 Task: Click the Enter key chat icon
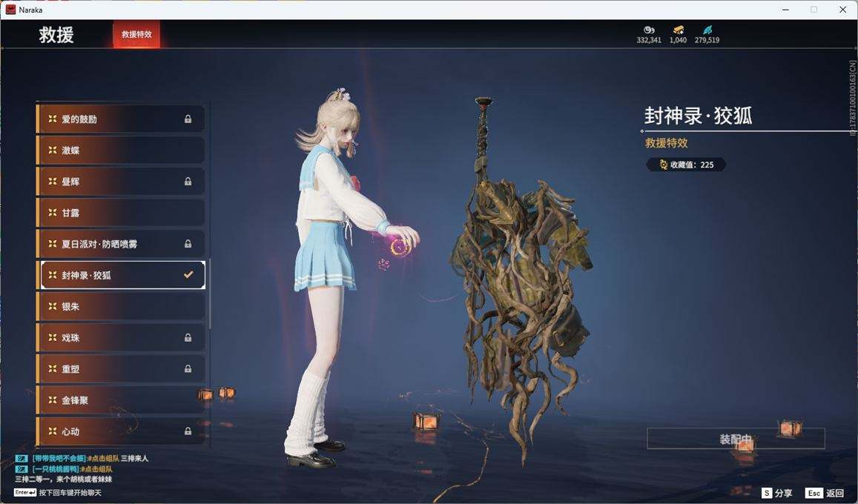[x=25, y=493]
